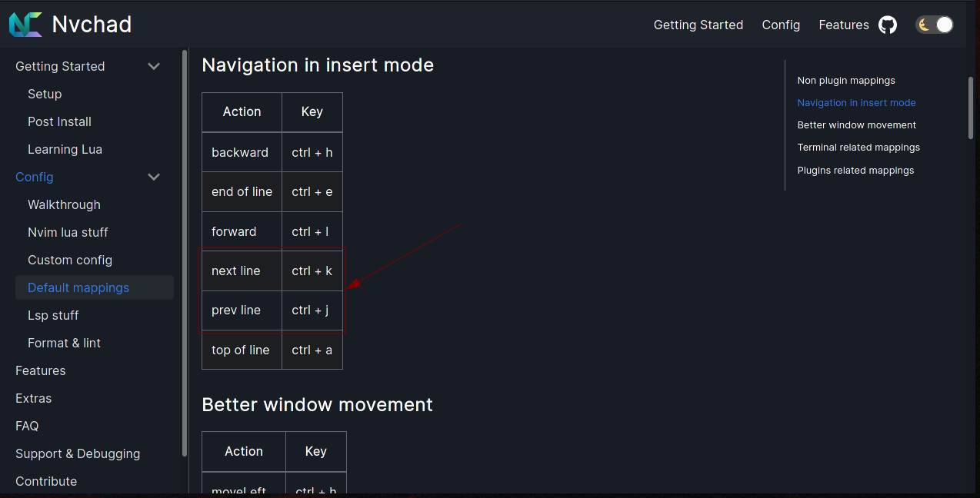Open Getting Started from the top bar
Viewport: 980px width, 498px height.
click(x=698, y=25)
